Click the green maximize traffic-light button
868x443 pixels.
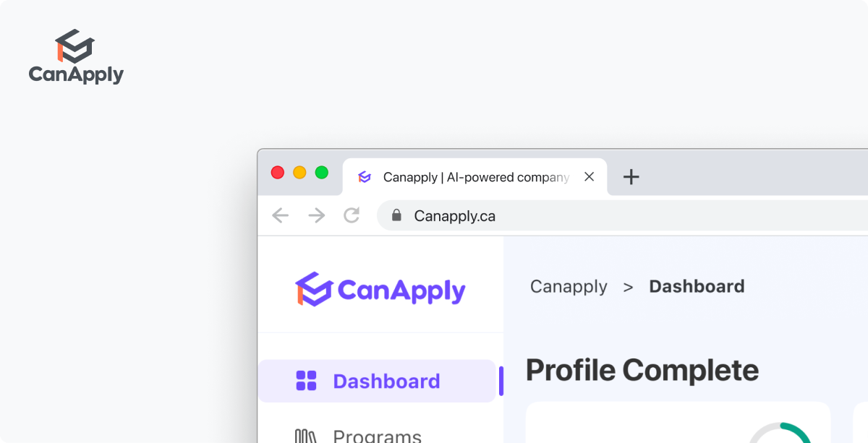(x=321, y=173)
